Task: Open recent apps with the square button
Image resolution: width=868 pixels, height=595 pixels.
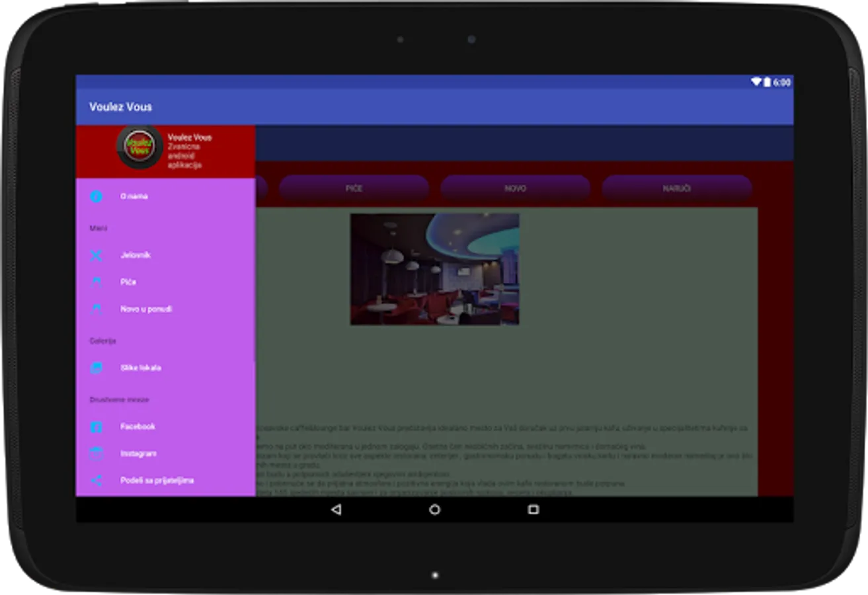Action: (x=533, y=510)
